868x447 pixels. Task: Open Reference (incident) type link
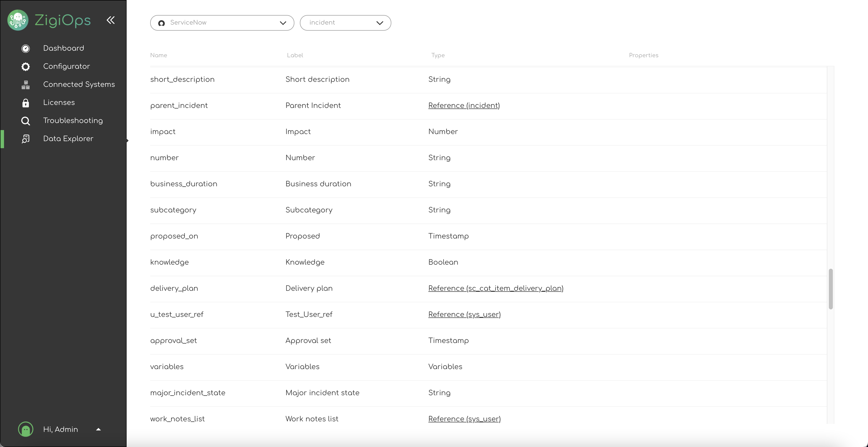(x=464, y=106)
